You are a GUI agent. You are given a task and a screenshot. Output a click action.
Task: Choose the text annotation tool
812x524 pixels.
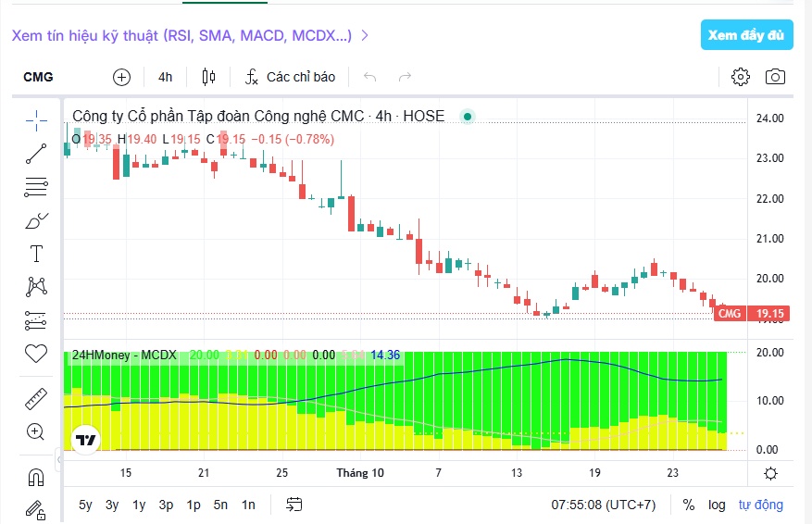click(36, 254)
